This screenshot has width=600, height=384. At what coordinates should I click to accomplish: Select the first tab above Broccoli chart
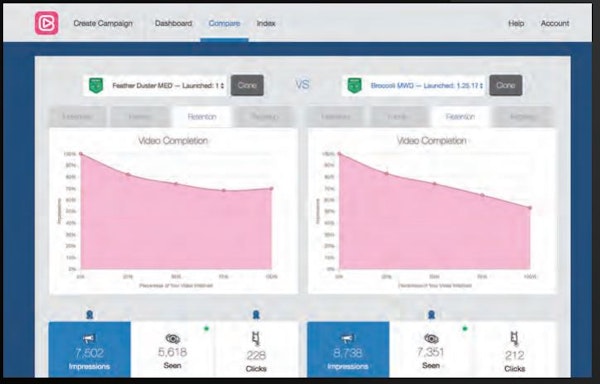[336, 117]
